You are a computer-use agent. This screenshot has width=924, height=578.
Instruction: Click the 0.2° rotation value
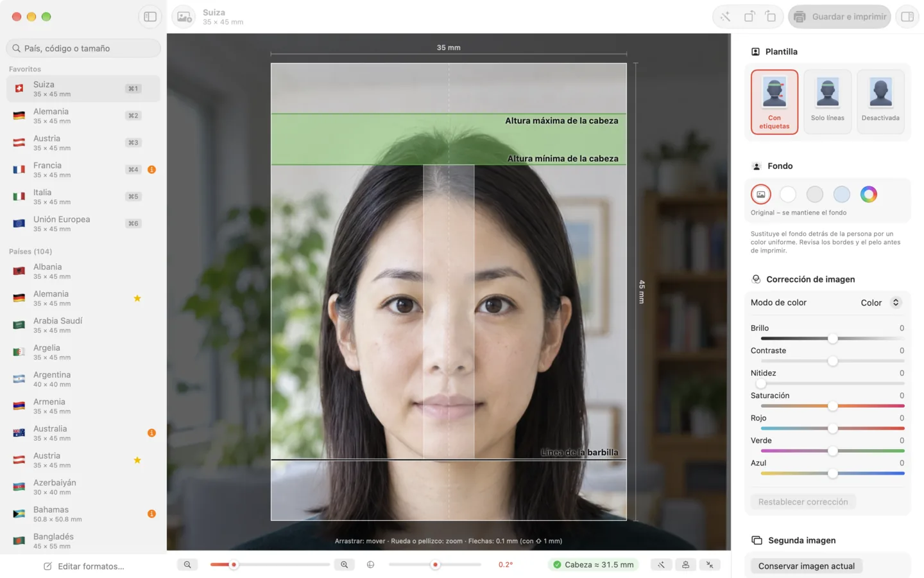[x=506, y=565]
